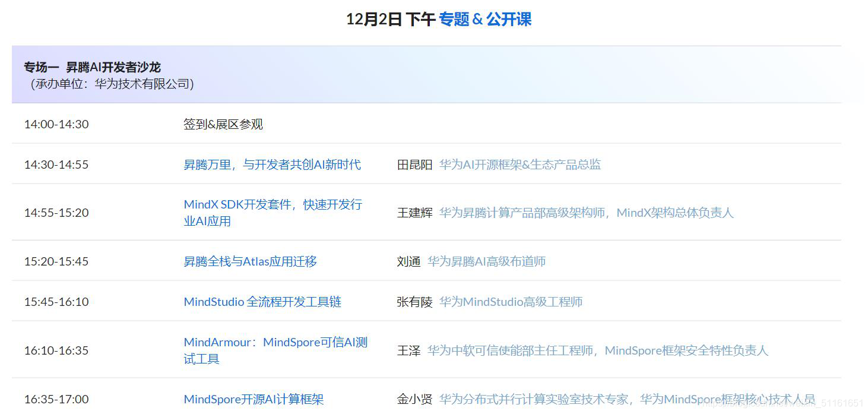Select time slot 16:10-16:35
868x414 pixels.
tap(56, 350)
